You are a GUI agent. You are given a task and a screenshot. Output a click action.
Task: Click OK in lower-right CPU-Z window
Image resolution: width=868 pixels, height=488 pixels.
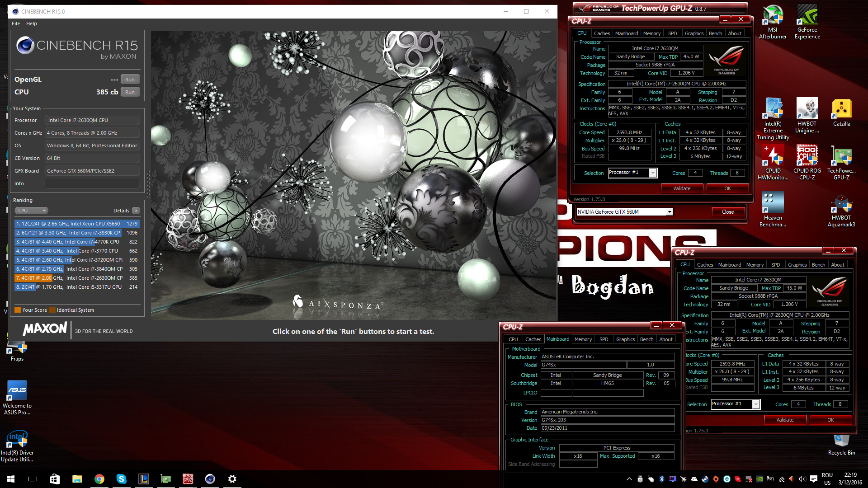830,420
